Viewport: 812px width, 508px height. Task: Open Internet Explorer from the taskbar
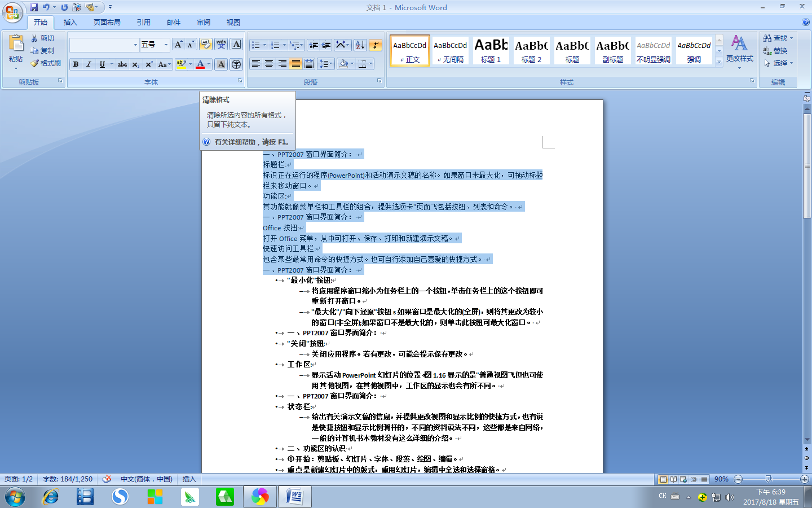(x=51, y=497)
